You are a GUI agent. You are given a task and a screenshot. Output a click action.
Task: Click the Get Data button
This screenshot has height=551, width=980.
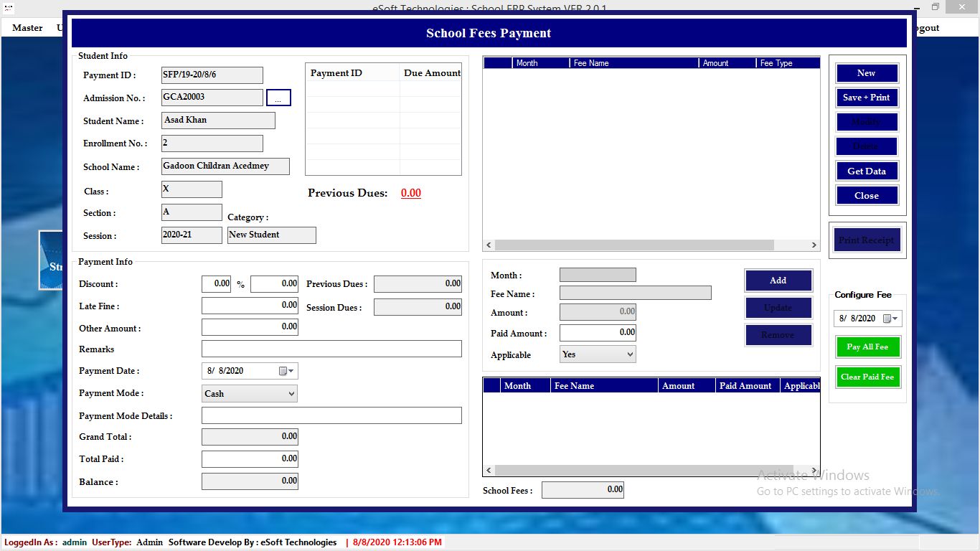[x=867, y=171]
